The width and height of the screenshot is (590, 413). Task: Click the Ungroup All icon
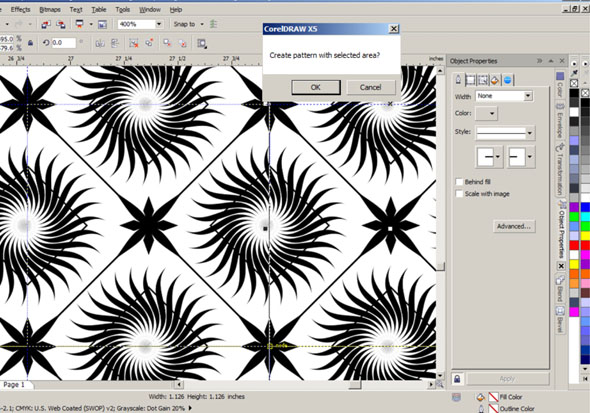[x=149, y=43]
